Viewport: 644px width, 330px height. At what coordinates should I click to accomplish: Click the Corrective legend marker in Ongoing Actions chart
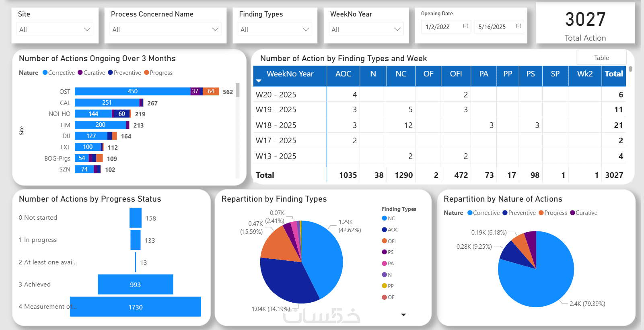pyautogui.click(x=45, y=72)
